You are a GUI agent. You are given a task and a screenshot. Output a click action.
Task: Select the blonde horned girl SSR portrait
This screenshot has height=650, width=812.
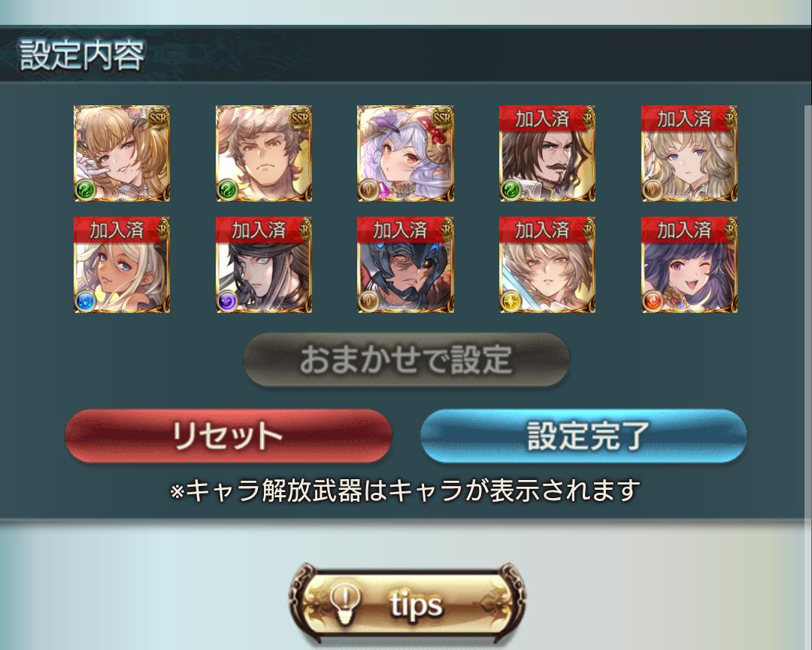click(x=122, y=153)
